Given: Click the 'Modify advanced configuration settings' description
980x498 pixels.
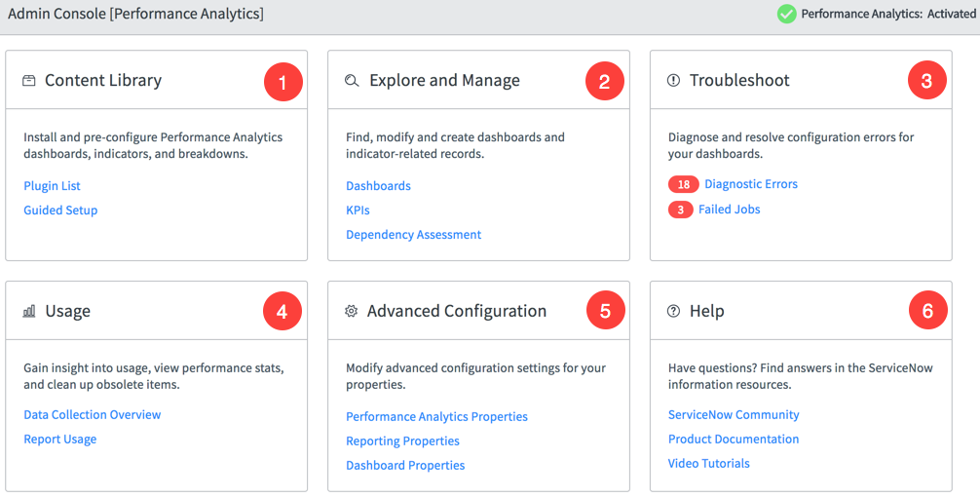Looking at the screenshot, I should pos(475,376).
